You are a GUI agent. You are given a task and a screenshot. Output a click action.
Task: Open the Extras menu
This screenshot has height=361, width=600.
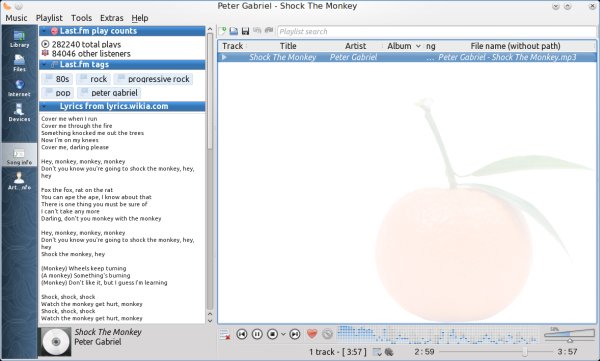[112, 18]
